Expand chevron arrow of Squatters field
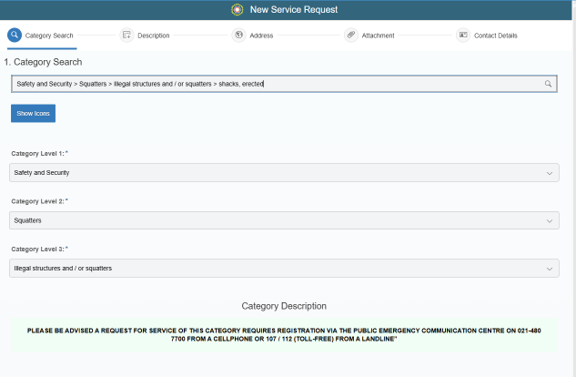Image resolution: width=576 pixels, height=377 pixels. (550, 221)
